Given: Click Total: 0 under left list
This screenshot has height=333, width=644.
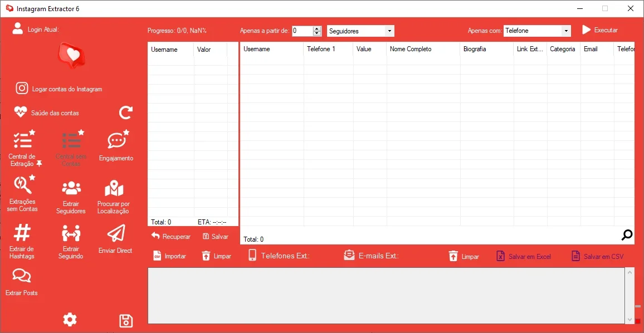Looking at the screenshot, I should point(161,222).
